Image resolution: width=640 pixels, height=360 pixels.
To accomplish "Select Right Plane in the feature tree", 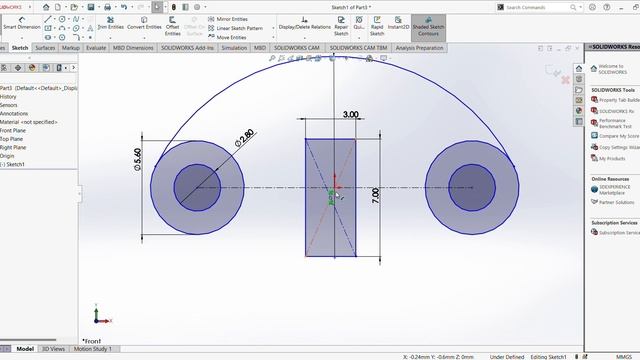I will pos(13,147).
